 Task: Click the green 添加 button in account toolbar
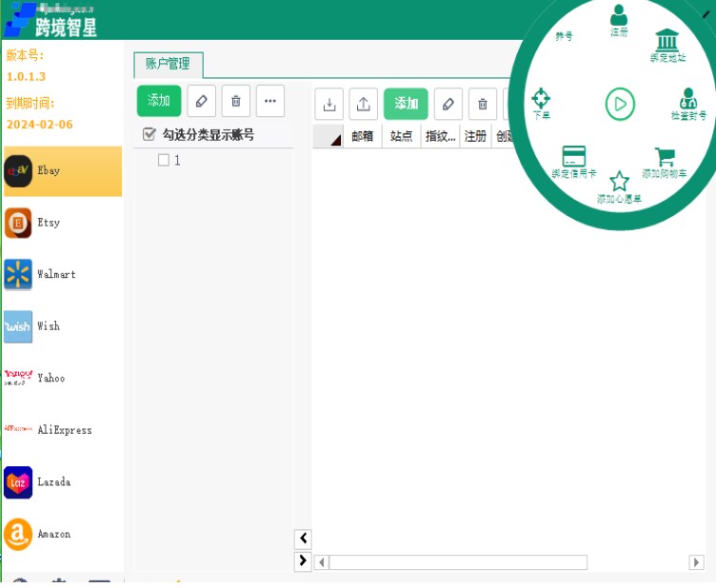pyautogui.click(x=406, y=104)
